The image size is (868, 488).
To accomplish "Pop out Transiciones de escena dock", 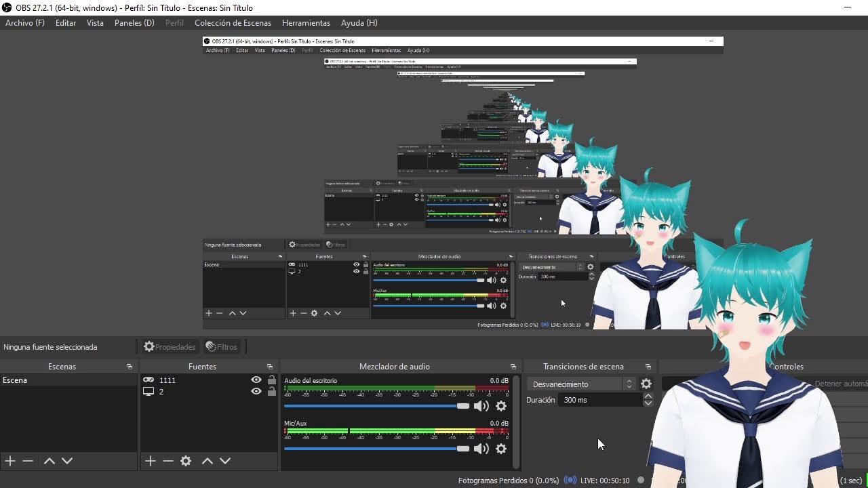I will [648, 367].
